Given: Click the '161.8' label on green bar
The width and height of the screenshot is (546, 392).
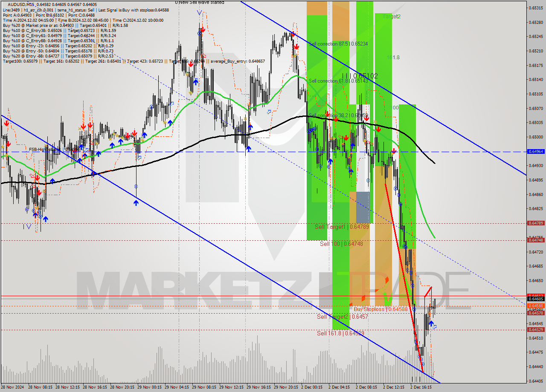Looking at the screenshot, I should pyautogui.click(x=393, y=58).
